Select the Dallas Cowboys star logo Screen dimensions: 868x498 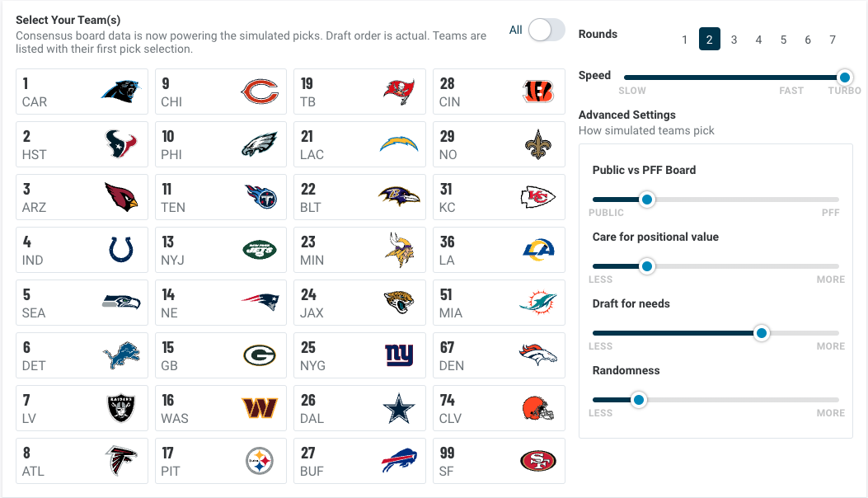(x=400, y=408)
